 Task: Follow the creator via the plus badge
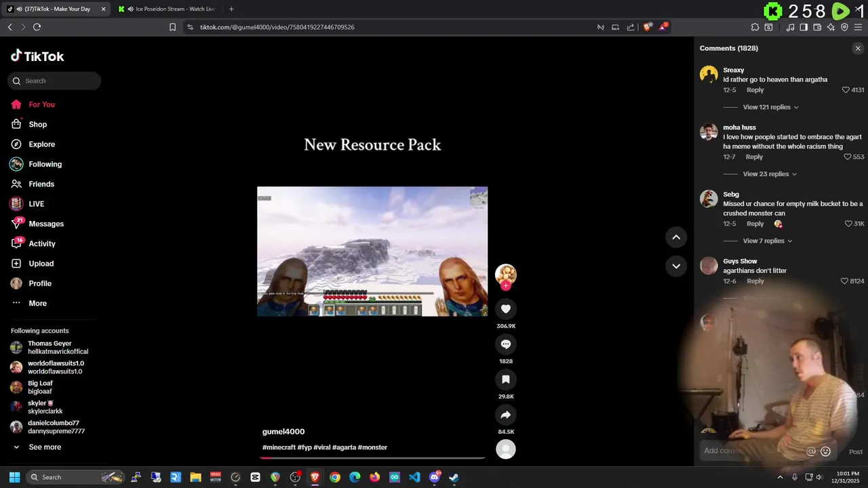pos(505,286)
